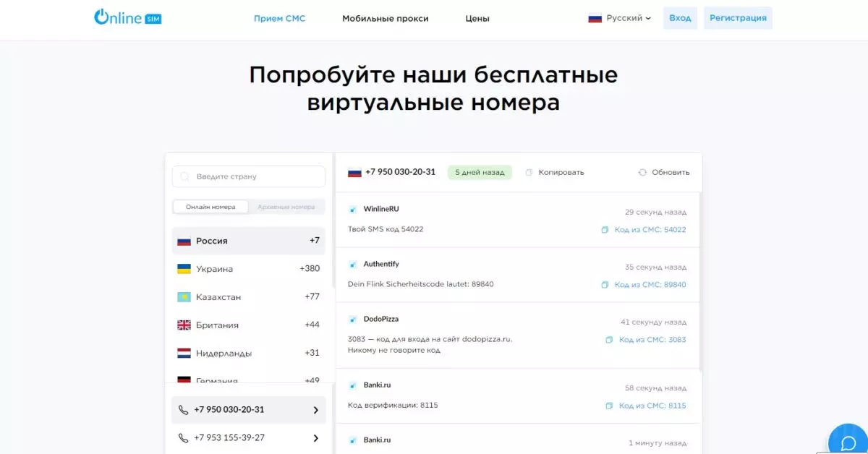
Task: Click the Netherlands flag icon
Action: (184, 354)
